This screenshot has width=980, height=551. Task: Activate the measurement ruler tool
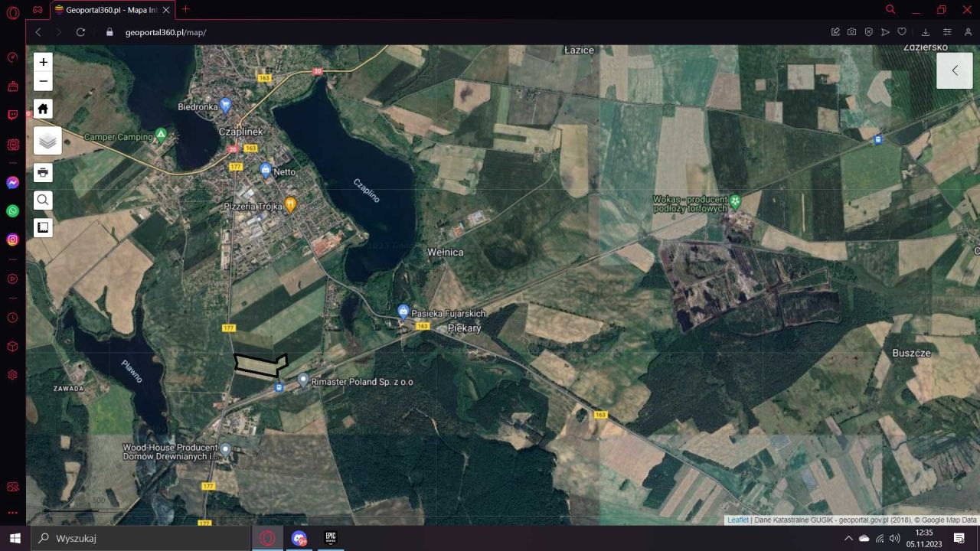pyautogui.click(x=43, y=227)
